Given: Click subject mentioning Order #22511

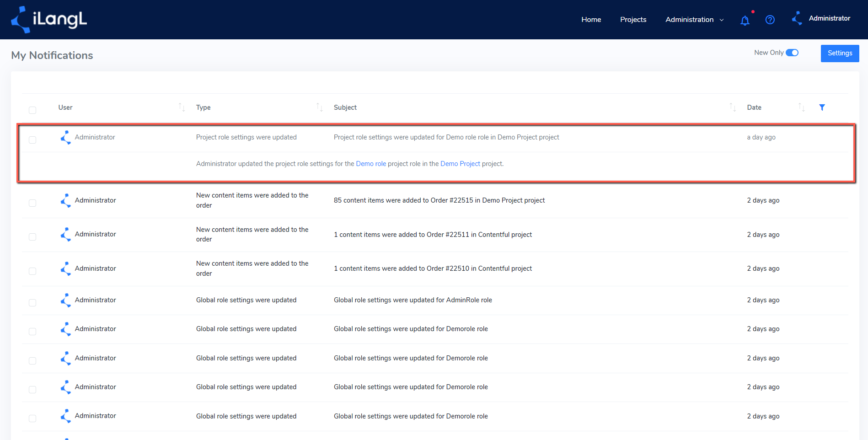Looking at the screenshot, I should click(433, 235).
